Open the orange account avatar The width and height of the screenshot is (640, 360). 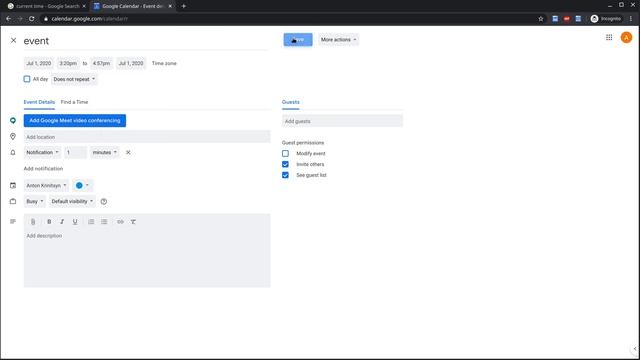tap(626, 38)
